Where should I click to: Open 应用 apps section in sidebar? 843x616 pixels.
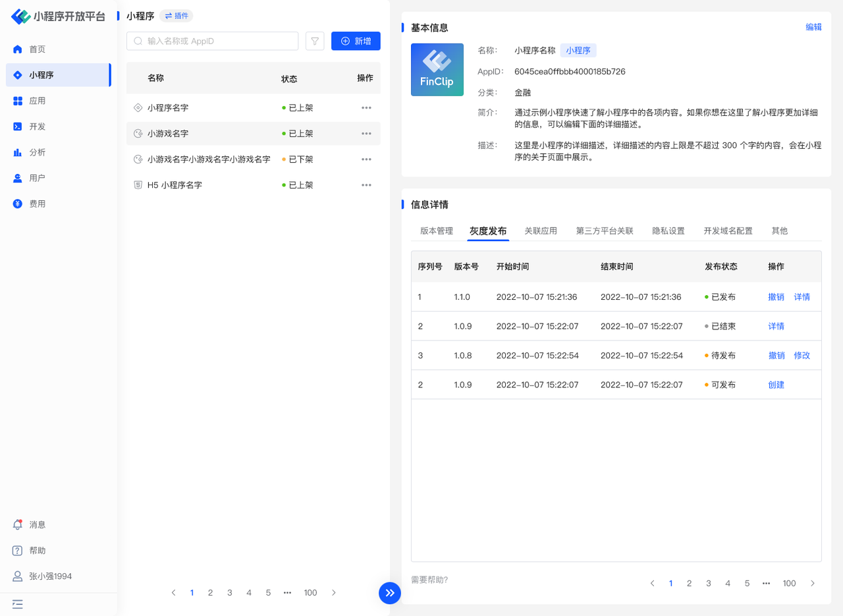[38, 101]
